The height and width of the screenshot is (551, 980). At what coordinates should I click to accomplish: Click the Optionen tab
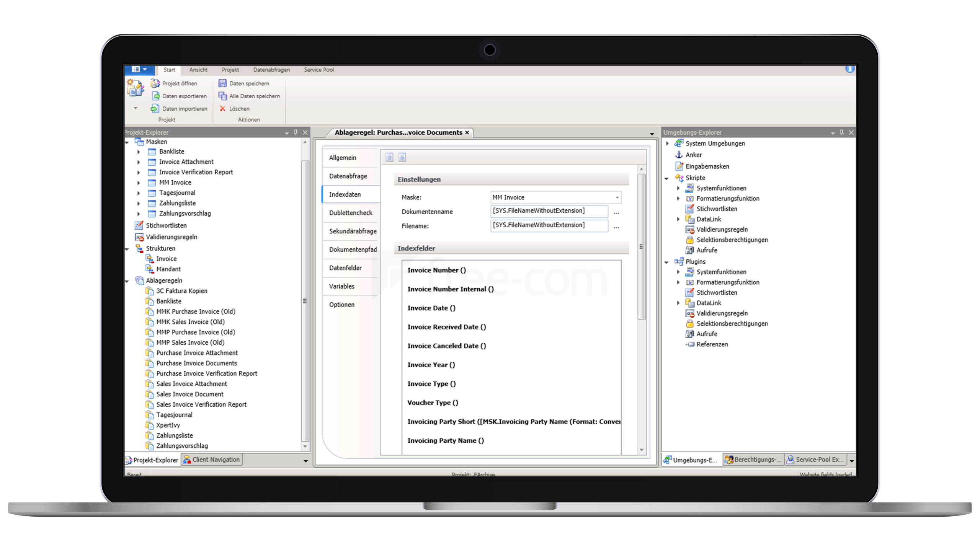click(342, 304)
